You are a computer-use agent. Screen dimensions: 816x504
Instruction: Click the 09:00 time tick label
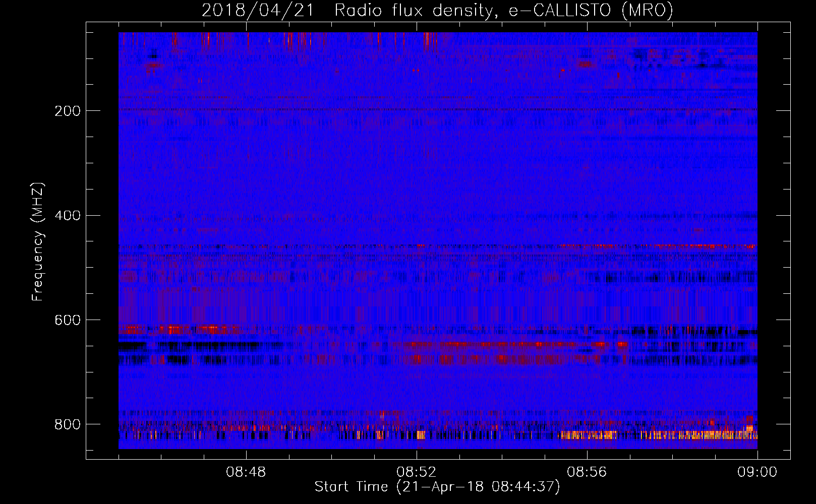[x=757, y=472]
